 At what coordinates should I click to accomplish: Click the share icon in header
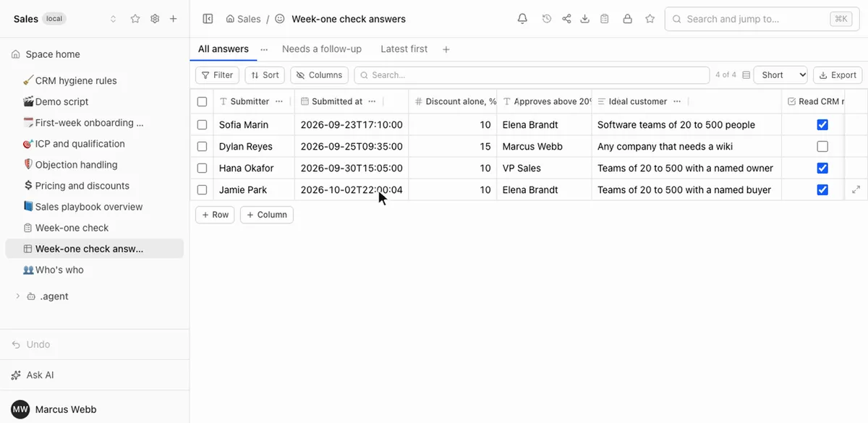pyautogui.click(x=566, y=19)
